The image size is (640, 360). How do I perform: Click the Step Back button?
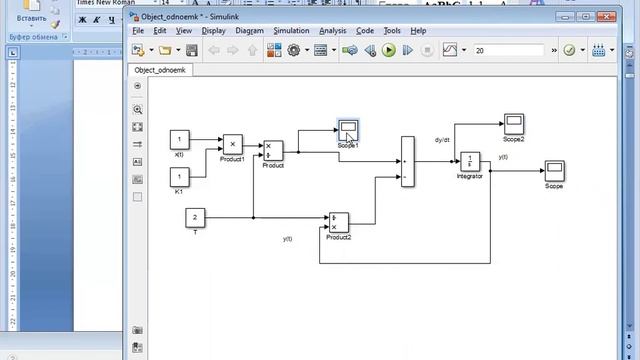pyautogui.click(x=370, y=50)
